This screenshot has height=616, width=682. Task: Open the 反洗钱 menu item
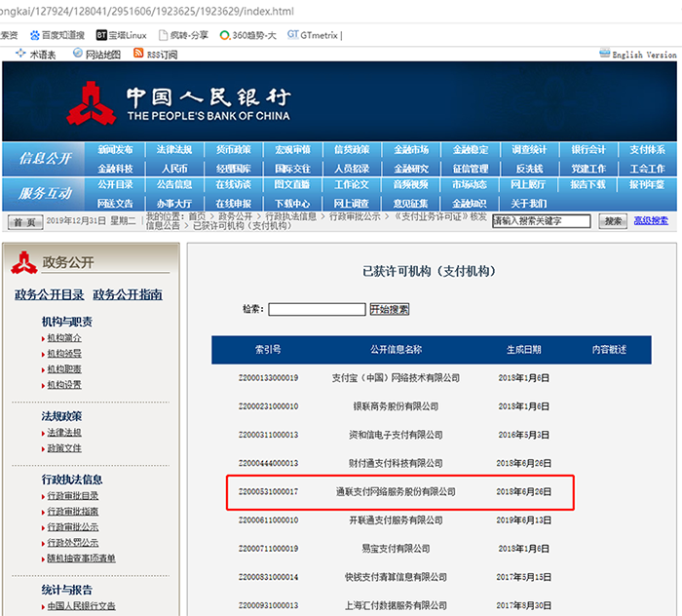point(529,169)
